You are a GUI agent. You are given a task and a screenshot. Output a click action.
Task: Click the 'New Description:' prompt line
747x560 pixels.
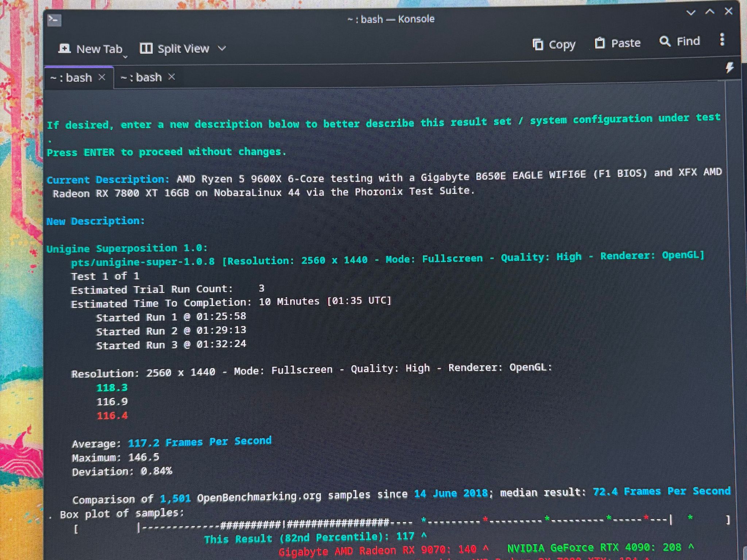96,221
